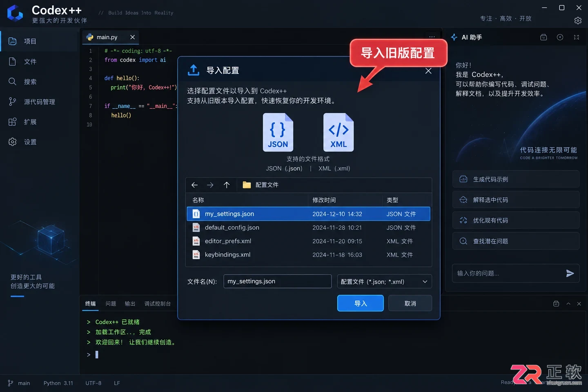Click the 导入 button
588x392 pixels.
pyautogui.click(x=361, y=303)
